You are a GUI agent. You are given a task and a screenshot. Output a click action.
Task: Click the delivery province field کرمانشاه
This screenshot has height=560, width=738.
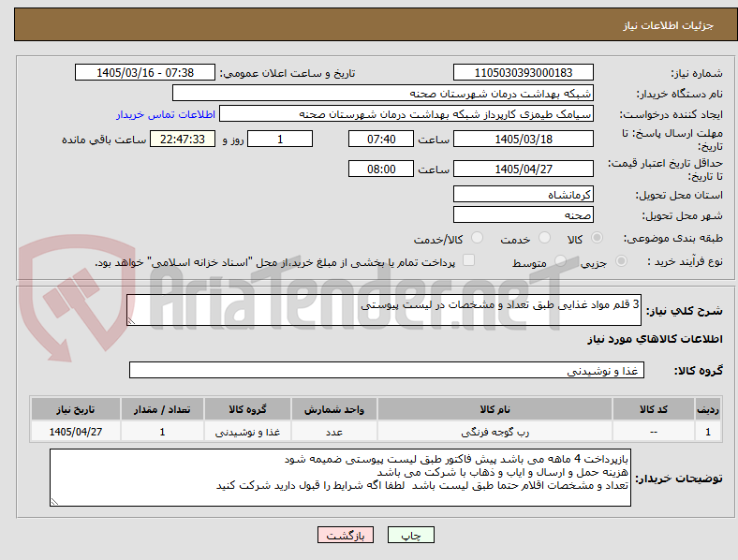coord(524,194)
